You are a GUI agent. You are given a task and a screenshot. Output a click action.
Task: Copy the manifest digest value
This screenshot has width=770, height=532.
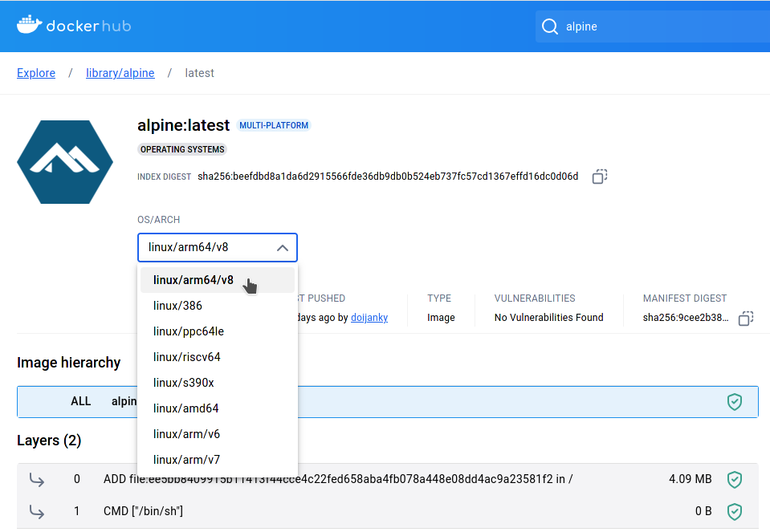[x=745, y=318]
